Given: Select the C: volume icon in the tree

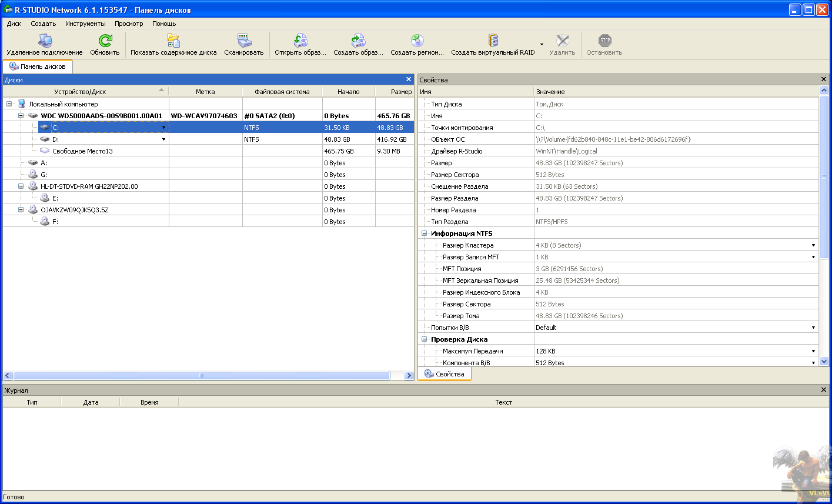Looking at the screenshot, I should click(x=45, y=128).
